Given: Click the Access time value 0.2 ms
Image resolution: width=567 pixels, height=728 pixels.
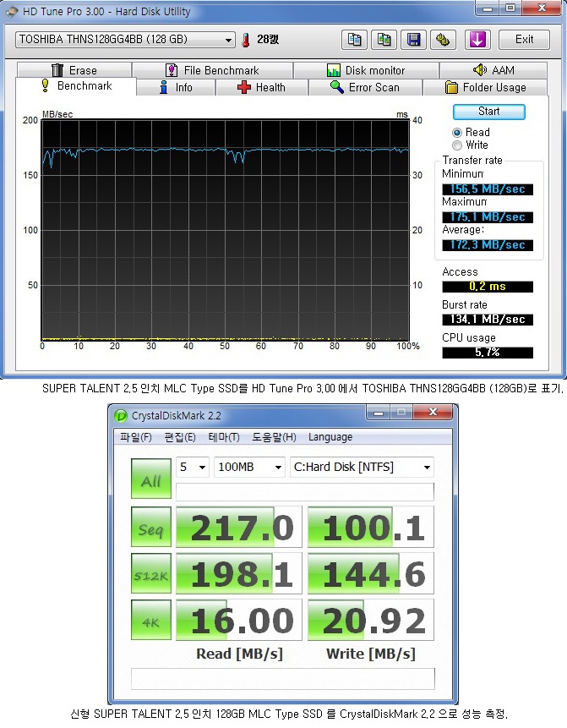Looking at the screenshot, I should pyautogui.click(x=488, y=287).
